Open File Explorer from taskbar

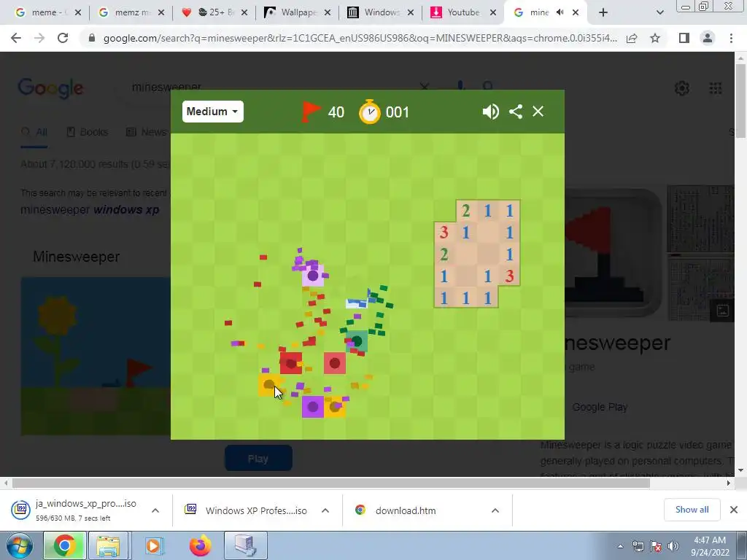[x=108, y=545]
